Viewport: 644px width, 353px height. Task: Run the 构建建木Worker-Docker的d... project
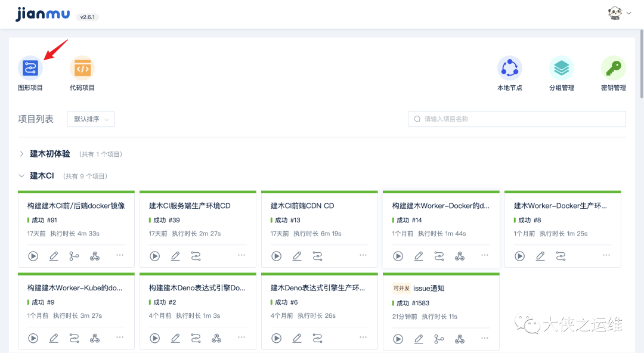[x=398, y=256]
